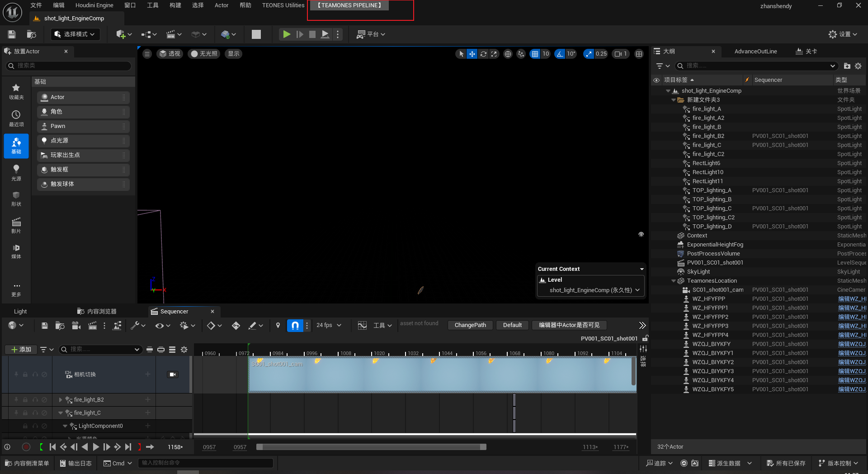Click the Default button in Sequencer toolbar
The image size is (868, 474).
click(x=512, y=325)
